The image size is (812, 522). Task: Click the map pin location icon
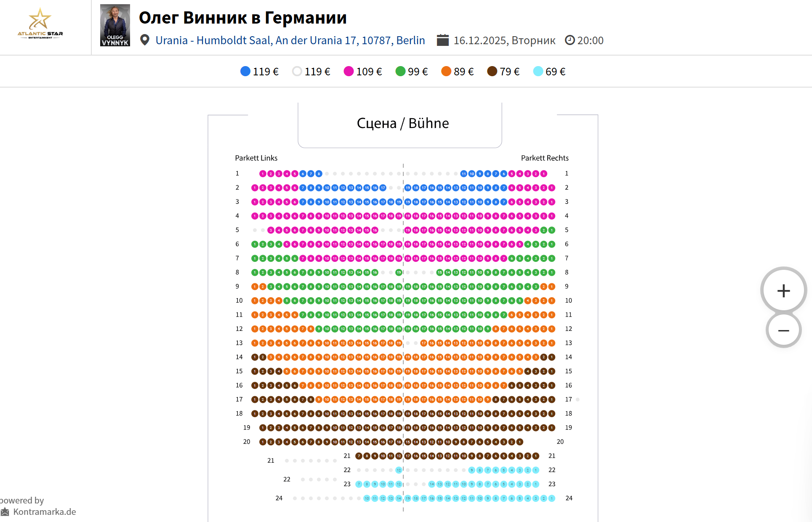tap(145, 40)
